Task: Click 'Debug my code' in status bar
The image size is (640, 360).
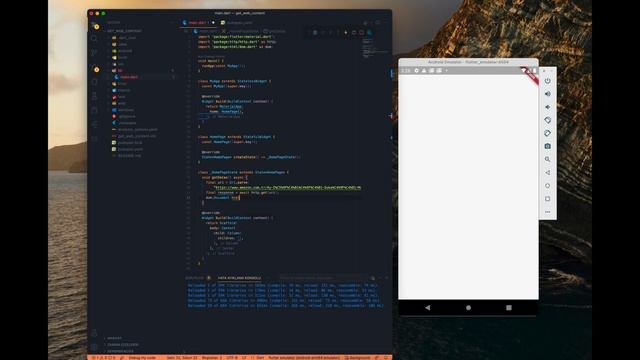Action: point(142,358)
